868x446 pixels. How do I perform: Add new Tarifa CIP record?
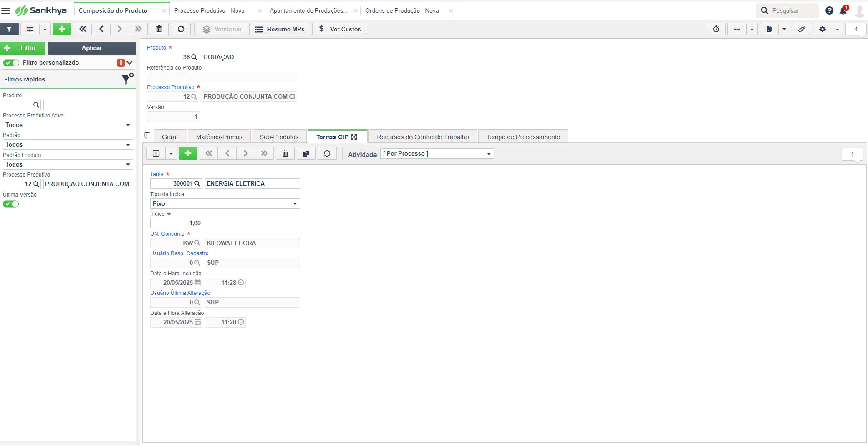[188, 153]
